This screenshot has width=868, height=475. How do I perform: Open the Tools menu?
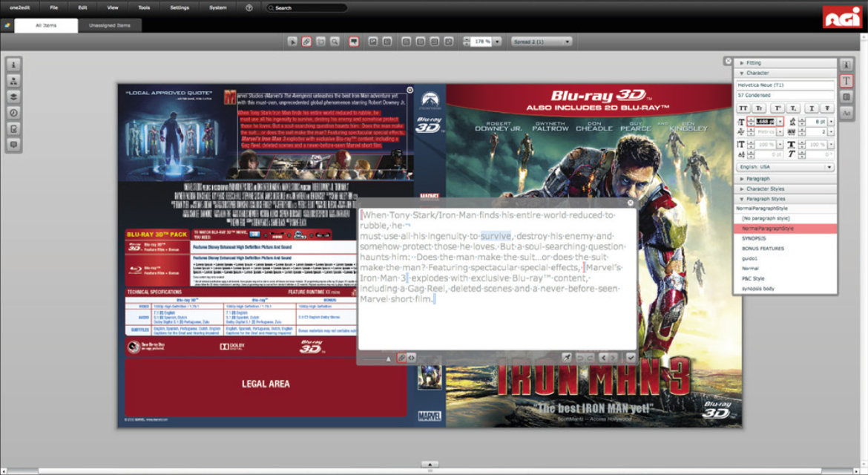[x=144, y=7]
